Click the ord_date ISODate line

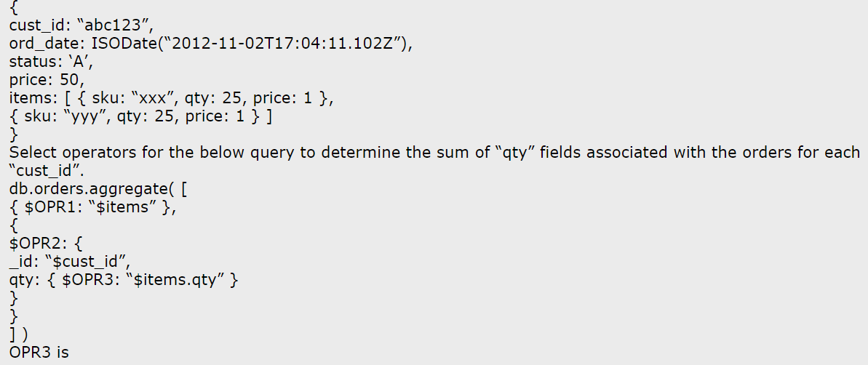(x=212, y=44)
